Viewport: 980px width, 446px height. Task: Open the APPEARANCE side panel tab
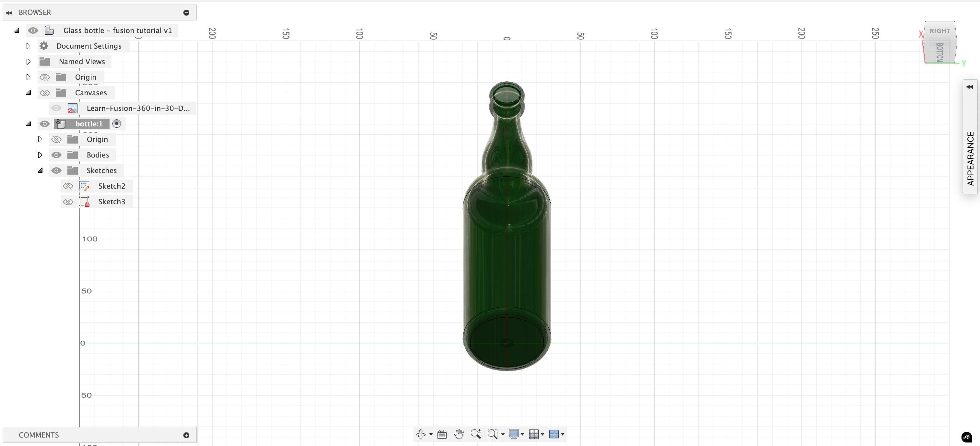[970, 158]
